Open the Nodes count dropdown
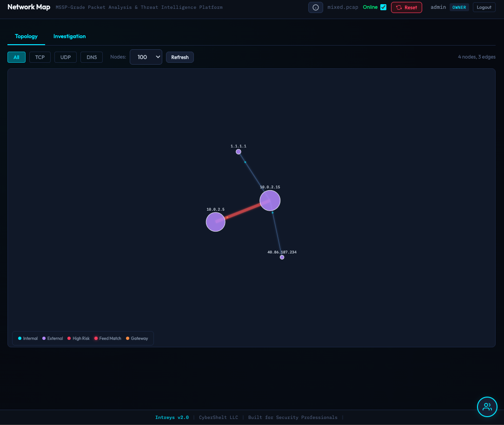The height and width of the screenshot is (425, 504). tap(146, 57)
